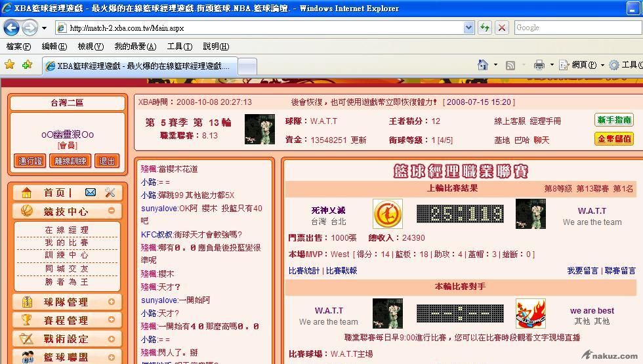Click the 新手指南 button

[613, 120]
